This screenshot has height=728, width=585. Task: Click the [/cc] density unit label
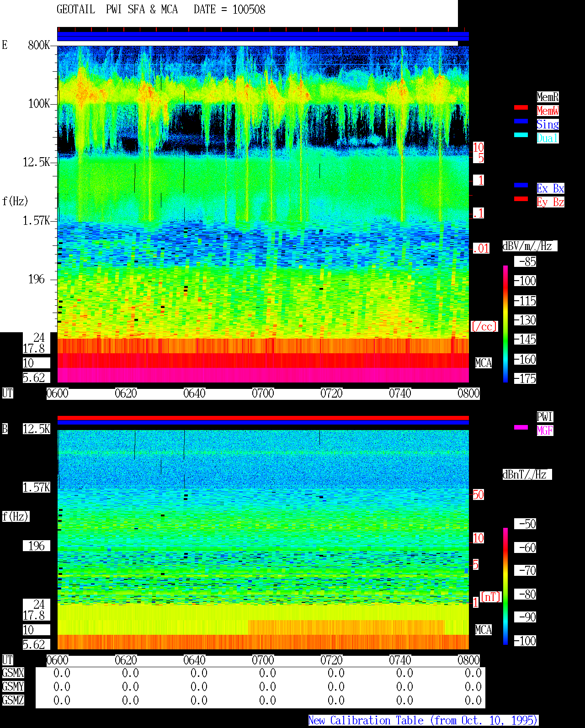coord(484,327)
